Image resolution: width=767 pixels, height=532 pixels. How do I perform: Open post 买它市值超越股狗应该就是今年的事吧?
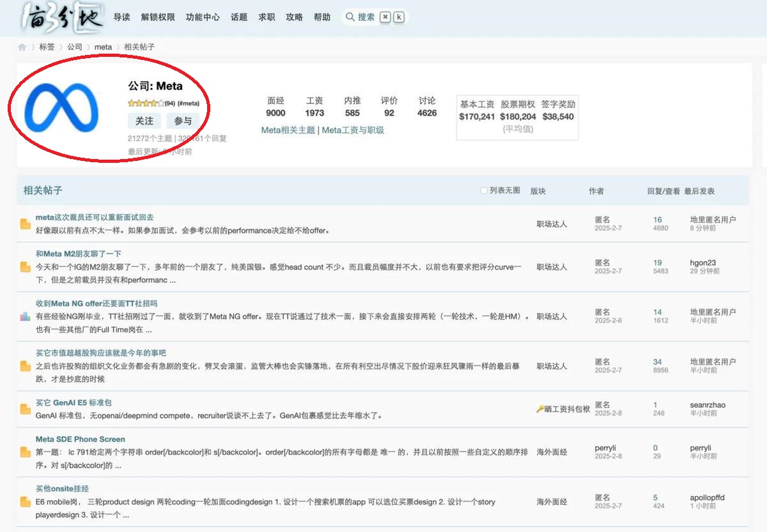(101, 353)
